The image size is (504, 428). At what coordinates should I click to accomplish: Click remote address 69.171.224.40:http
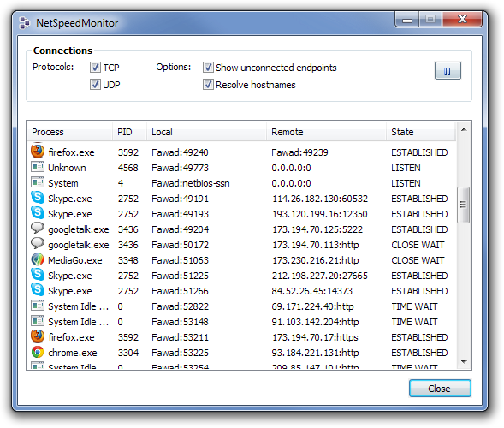pos(312,306)
